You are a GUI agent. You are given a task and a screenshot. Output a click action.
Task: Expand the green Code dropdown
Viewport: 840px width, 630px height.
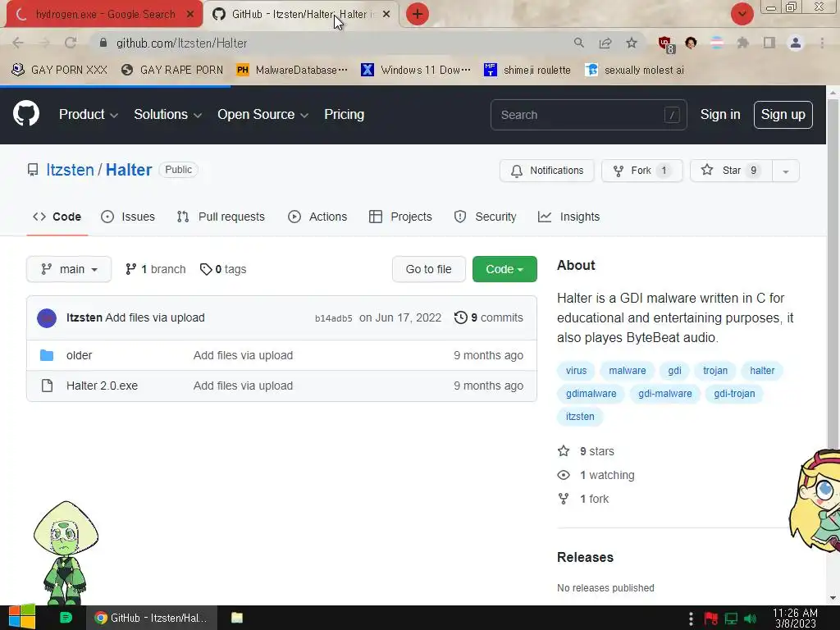coord(504,269)
